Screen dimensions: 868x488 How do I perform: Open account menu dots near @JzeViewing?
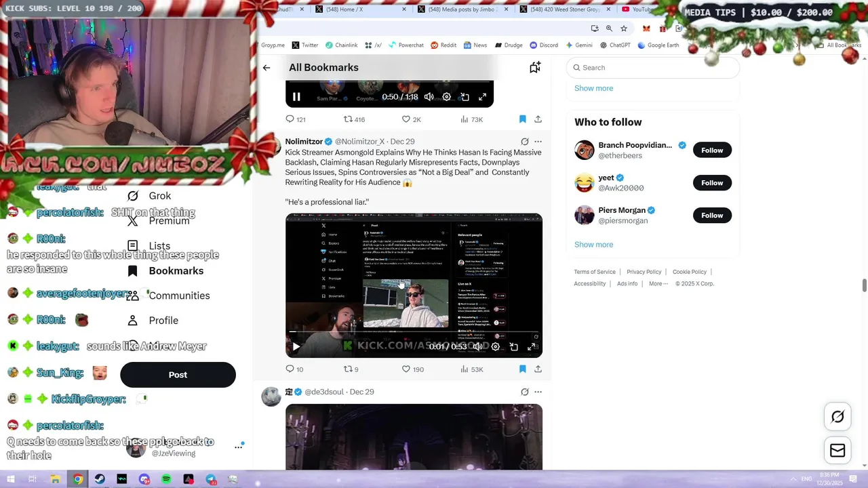point(239,447)
